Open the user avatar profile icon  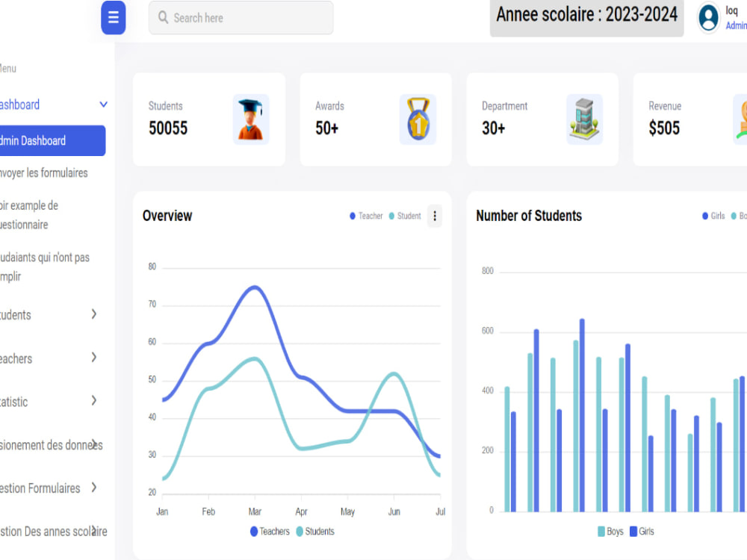(x=708, y=18)
